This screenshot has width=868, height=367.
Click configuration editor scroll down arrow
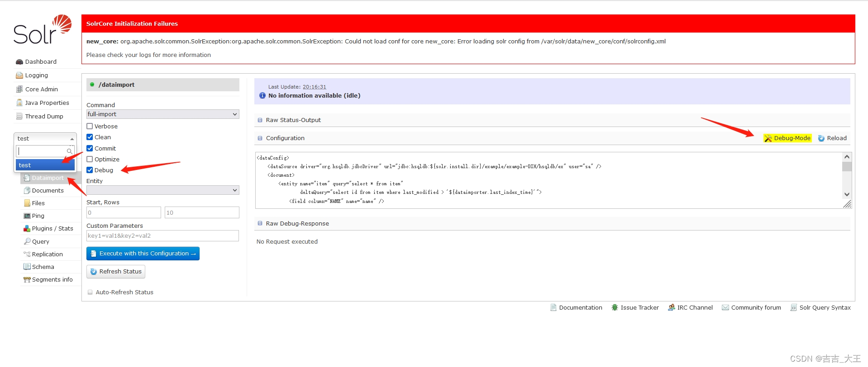point(847,195)
